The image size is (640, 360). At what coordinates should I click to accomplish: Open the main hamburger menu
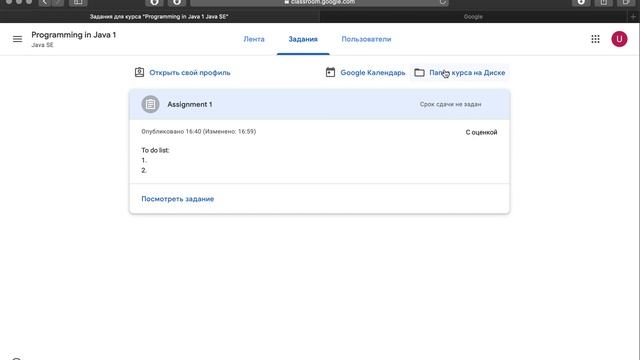pos(17,39)
